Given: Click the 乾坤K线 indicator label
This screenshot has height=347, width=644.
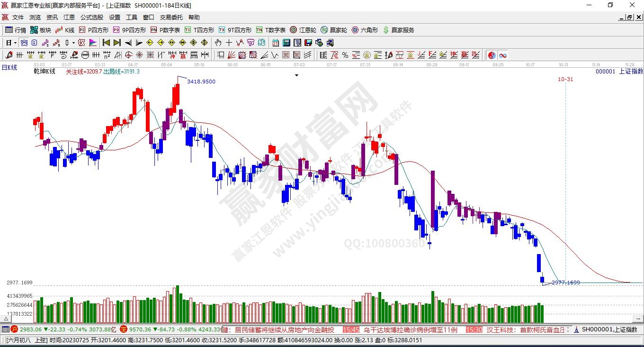Looking at the screenshot, I should [45, 72].
